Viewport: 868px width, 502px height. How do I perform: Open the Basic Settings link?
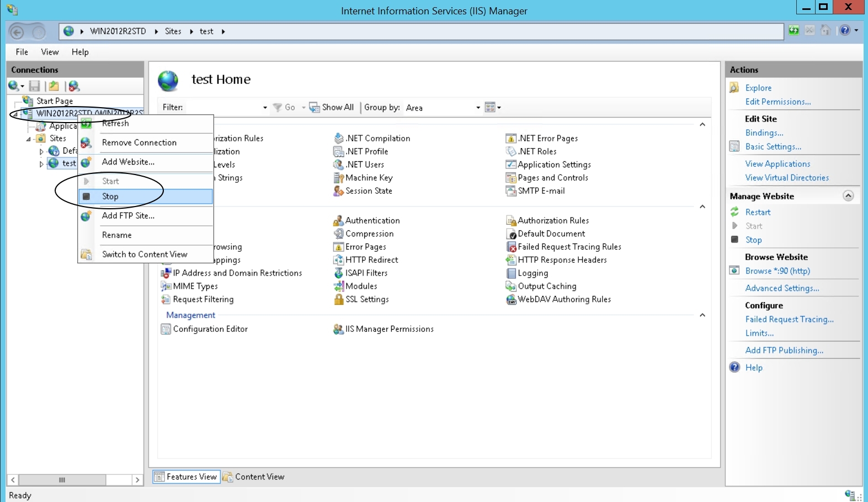[773, 146]
